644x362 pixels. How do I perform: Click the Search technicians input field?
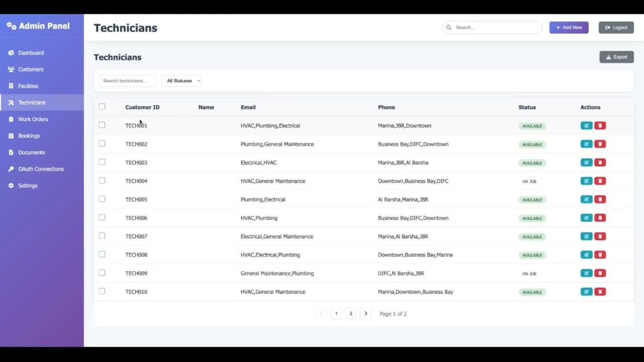pyautogui.click(x=128, y=80)
